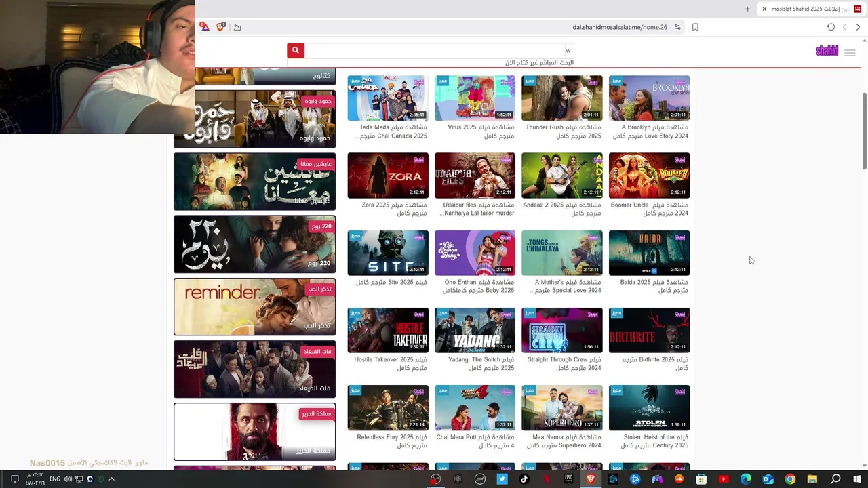Open volume speaker icon in system tray
868x488 pixels.
pos(68,479)
